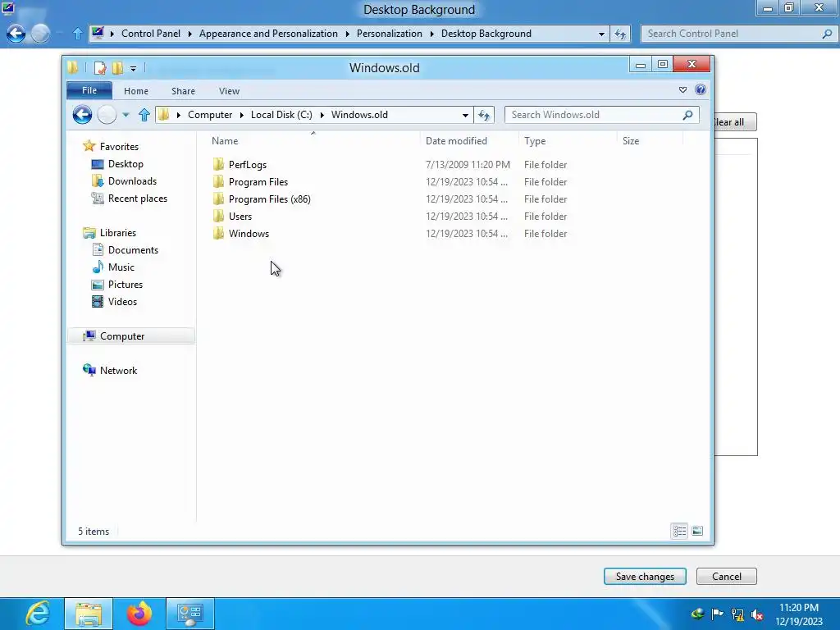The width and height of the screenshot is (840, 630).
Task: Sort by the Name column header
Action: 225,141
